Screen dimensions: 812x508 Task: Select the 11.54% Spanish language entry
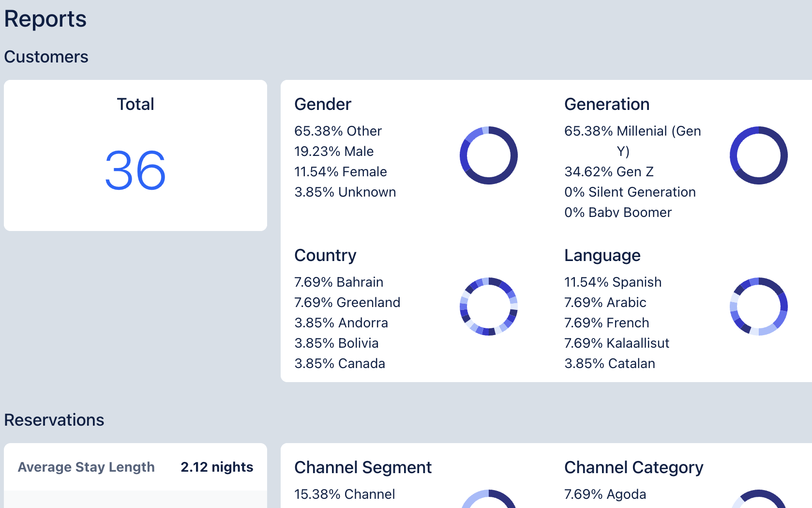pos(613,282)
